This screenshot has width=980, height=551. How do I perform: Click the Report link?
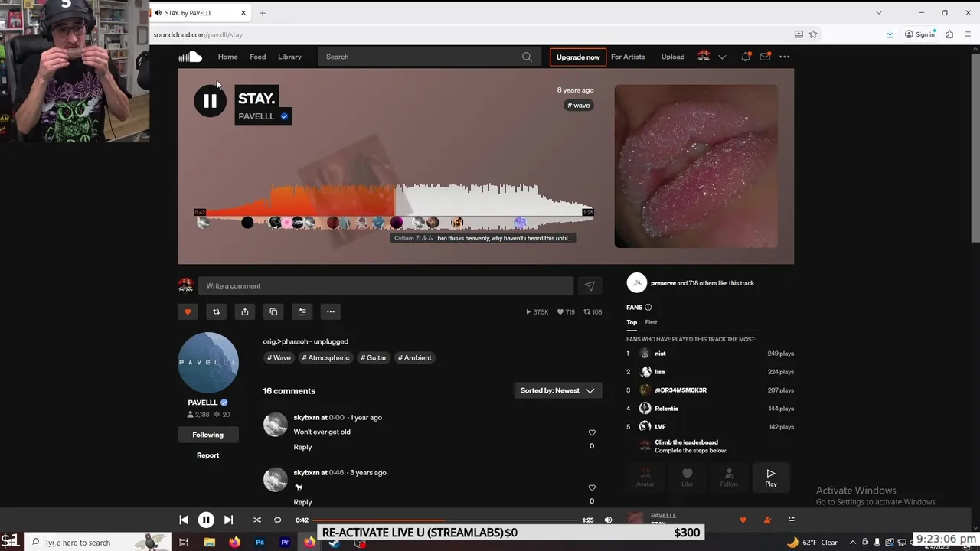(x=207, y=455)
